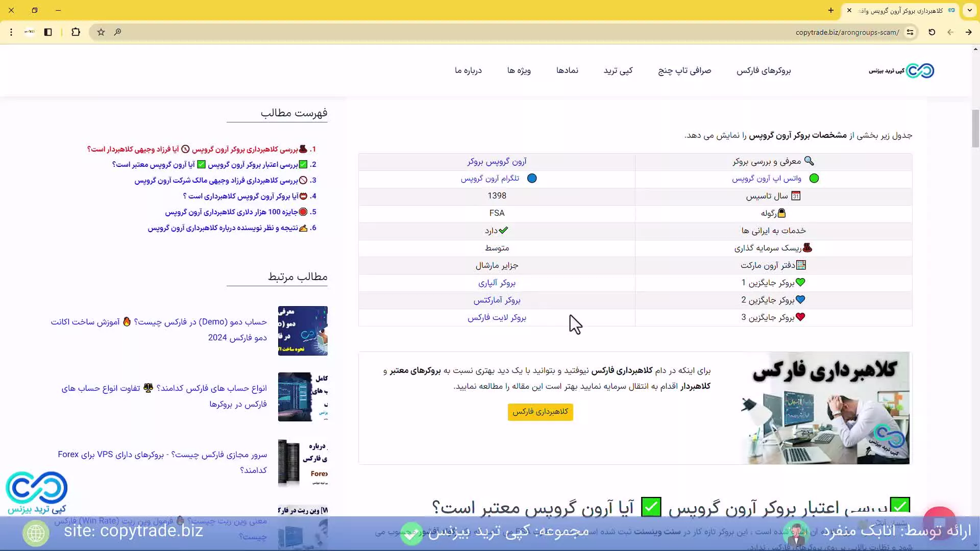This screenshot has width=980, height=551.
Task: Open نمادها menu
Action: (x=567, y=70)
